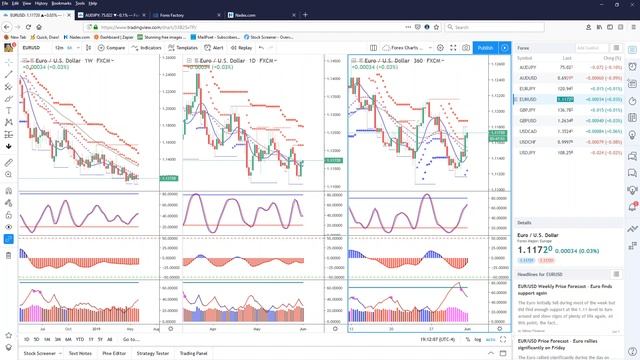Open the notifications bell sidebar icon
The image size is (640, 360).
632,207
